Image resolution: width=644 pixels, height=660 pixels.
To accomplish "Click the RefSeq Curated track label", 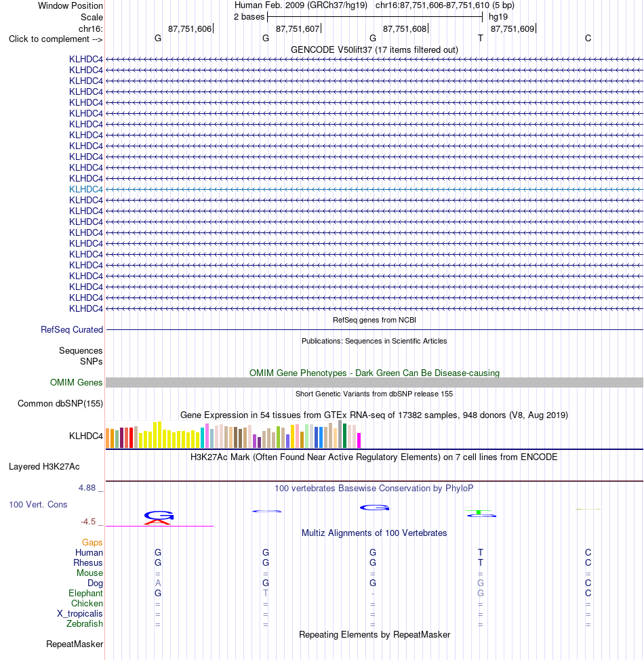I will [x=72, y=329].
